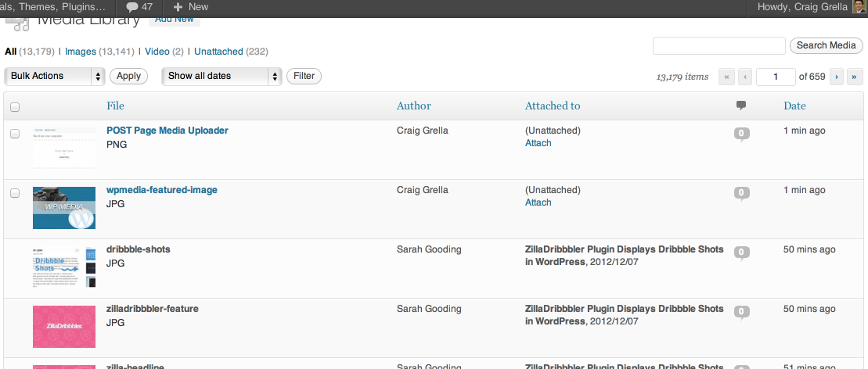Image resolution: width=868 pixels, height=369 pixels.
Task: Open the Bulk Actions dropdown
Action: pyautogui.click(x=55, y=77)
